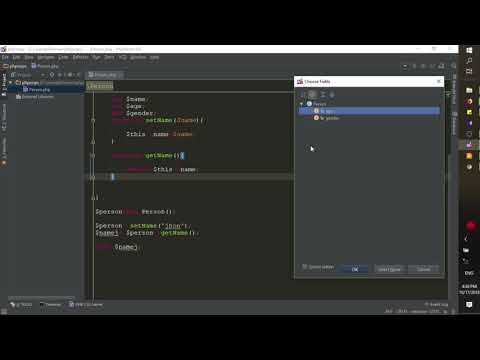
Task: Click the Select None button
Action: coord(389,269)
